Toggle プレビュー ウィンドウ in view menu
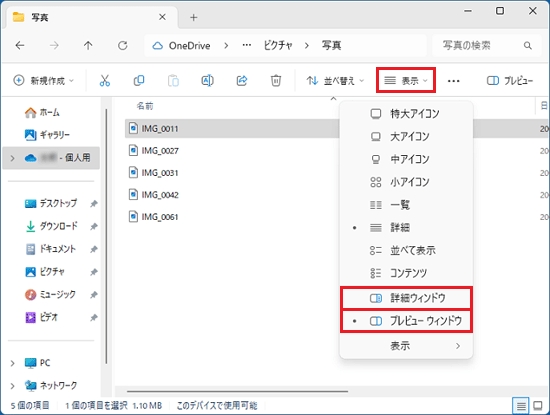 (407, 321)
